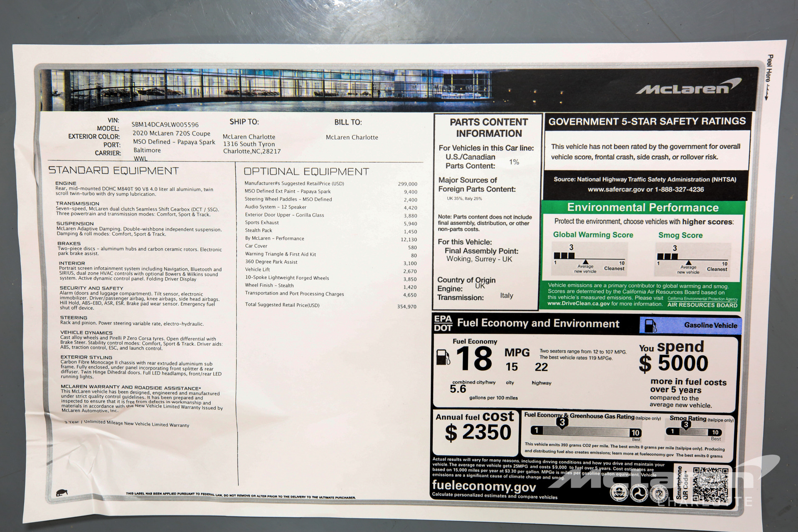Click the BILL TO heading
Viewport: 798px width, 532px height.
(x=348, y=122)
